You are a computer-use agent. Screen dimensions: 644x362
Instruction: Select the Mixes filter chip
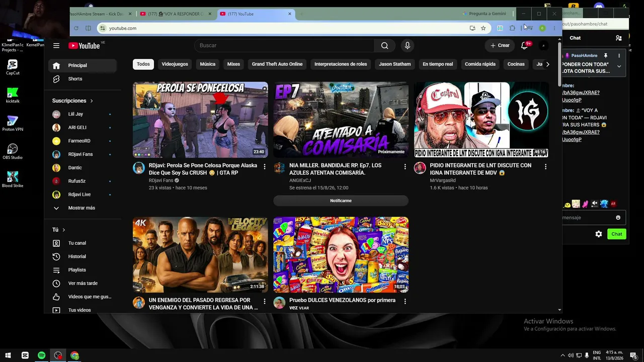tap(233, 64)
